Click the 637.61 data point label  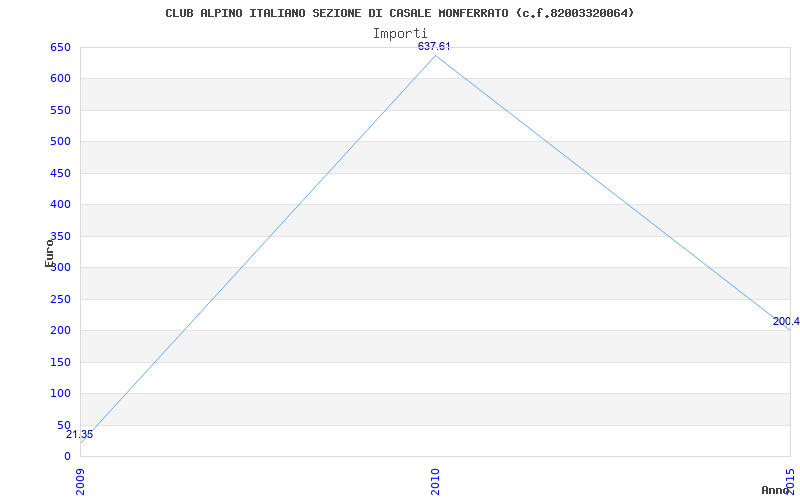coord(434,46)
